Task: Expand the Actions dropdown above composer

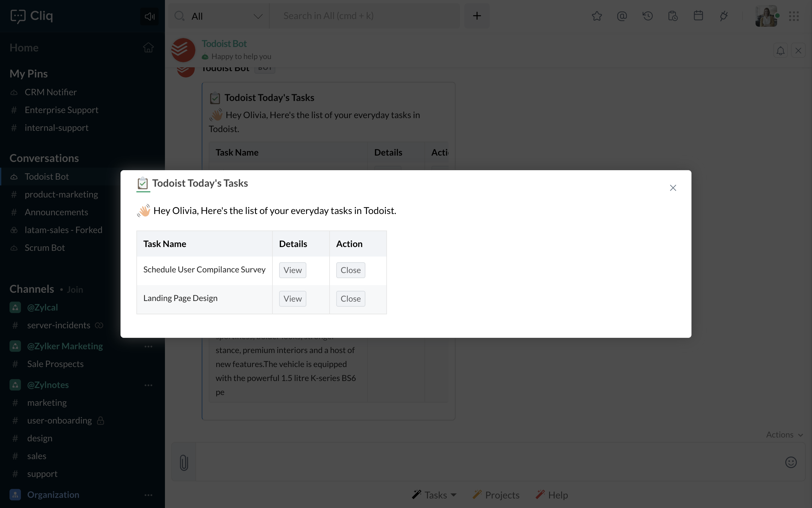Action: point(784,435)
